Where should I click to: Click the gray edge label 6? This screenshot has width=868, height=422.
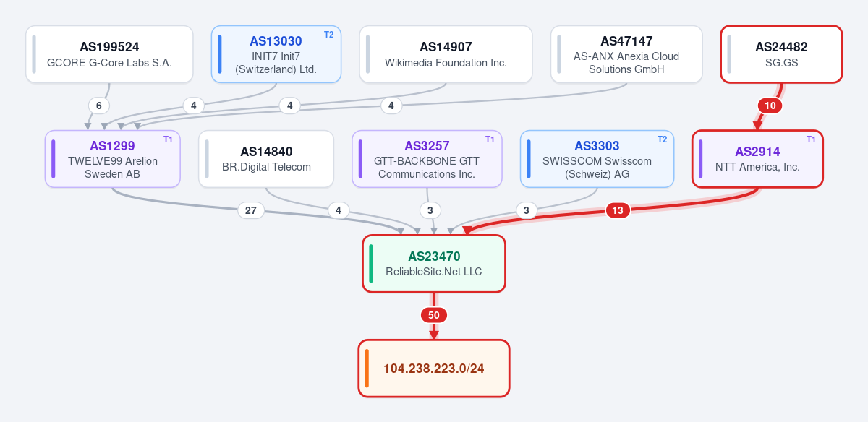(99, 105)
